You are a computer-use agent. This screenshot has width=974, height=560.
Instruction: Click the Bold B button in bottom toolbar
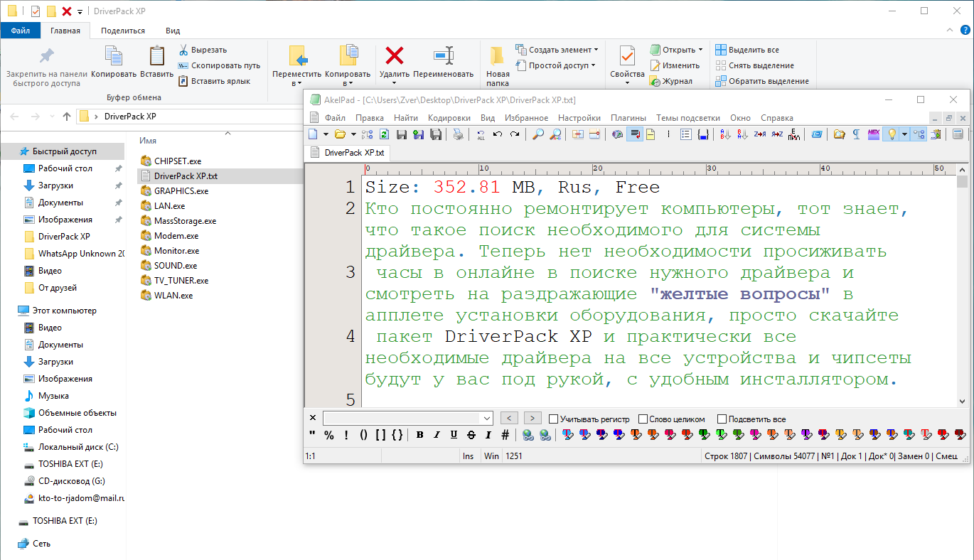click(419, 434)
